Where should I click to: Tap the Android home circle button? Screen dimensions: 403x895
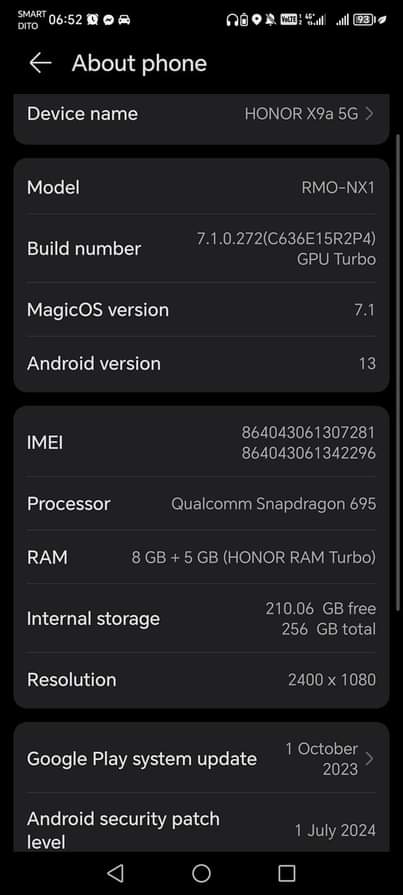[202, 873]
